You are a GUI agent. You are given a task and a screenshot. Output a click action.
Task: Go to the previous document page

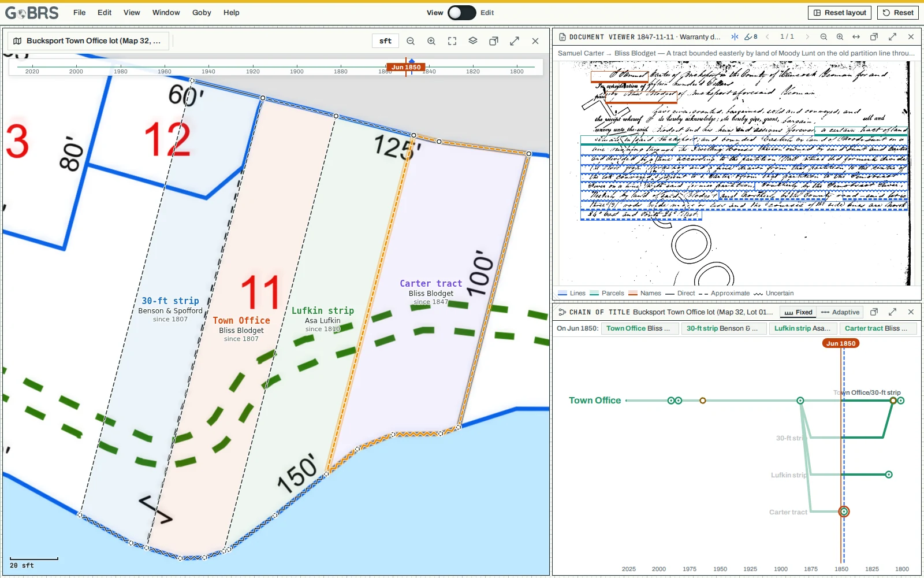767,37
